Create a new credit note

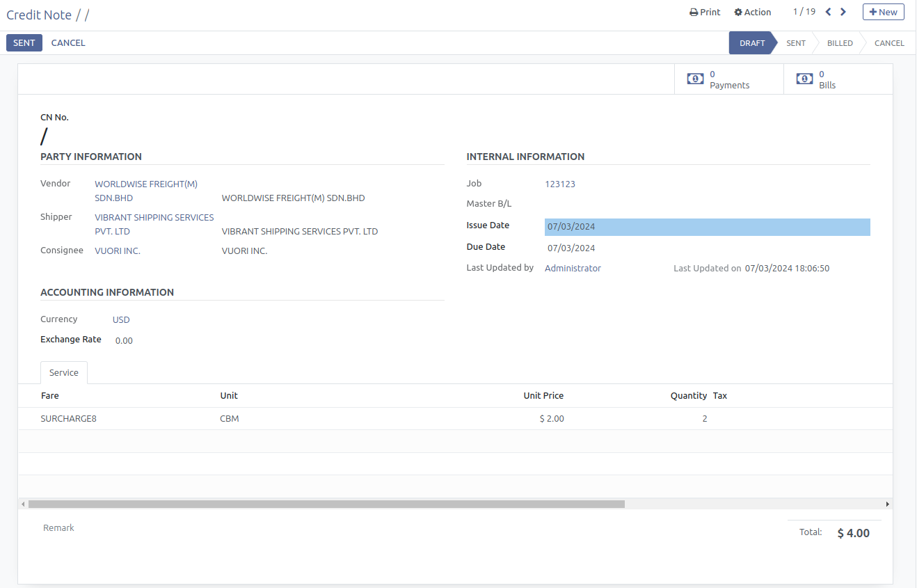tap(883, 12)
